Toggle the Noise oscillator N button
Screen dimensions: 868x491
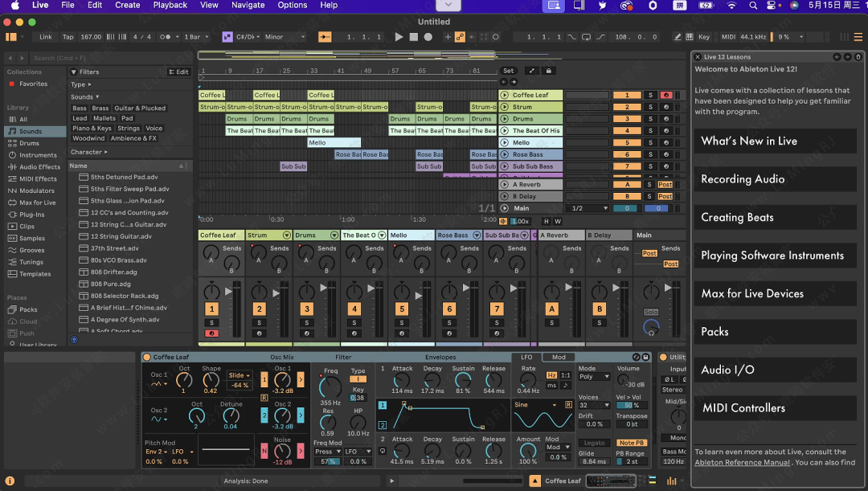[264, 452]
